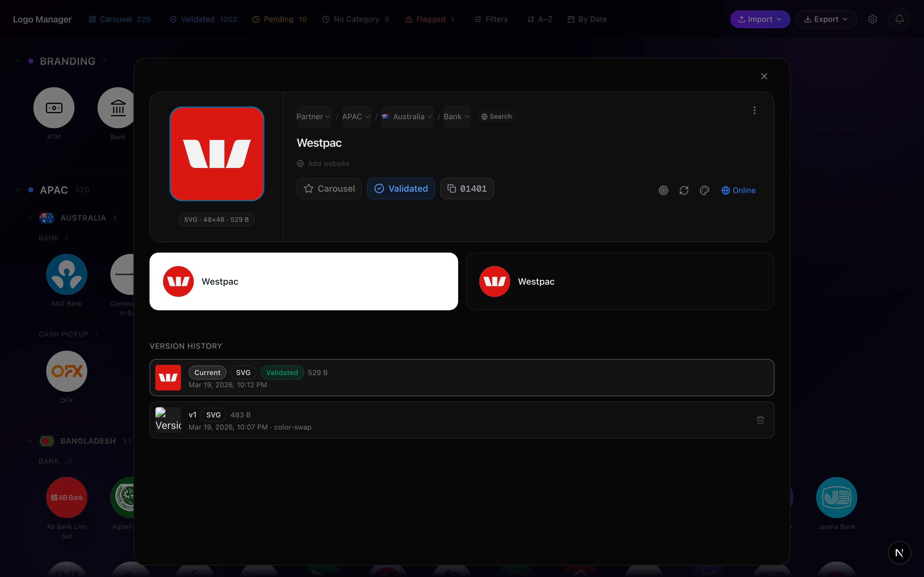Toggle the Carousel star button
This screenshot has height=577, width=924.
pos(329,188)
